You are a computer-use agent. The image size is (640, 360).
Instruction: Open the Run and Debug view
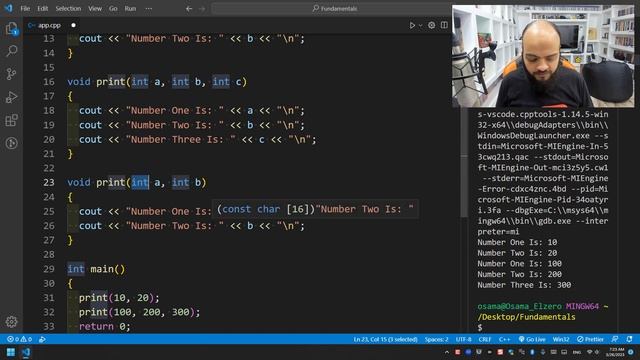(11, 97)
